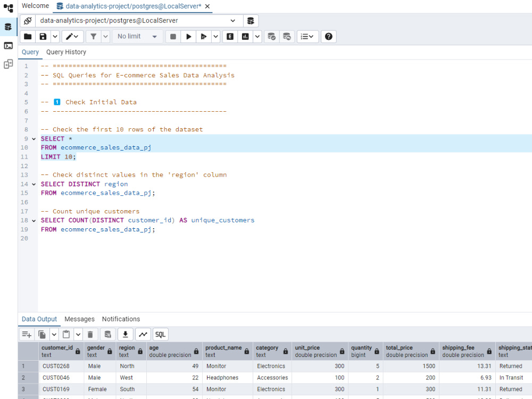
Task: Click the product_name column header
Action: pos(227,351)
